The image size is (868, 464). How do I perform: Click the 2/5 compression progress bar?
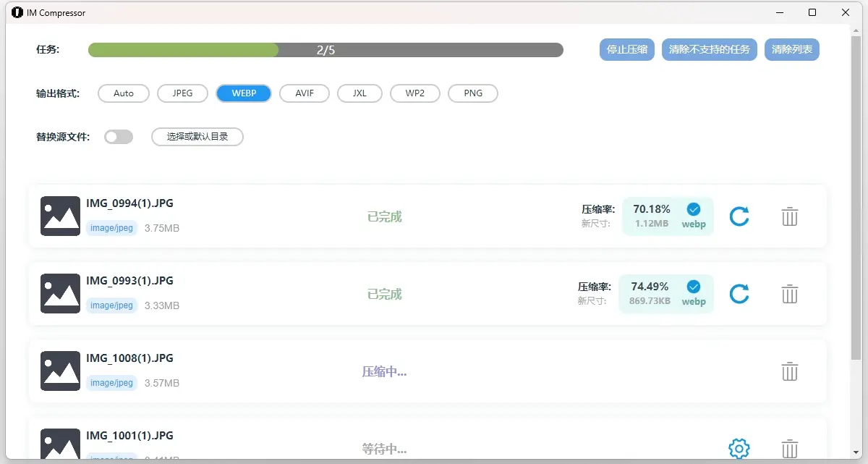pyautogui.click(x=325, y=49)
